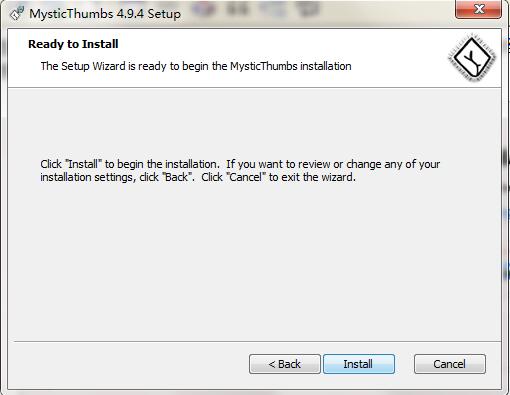Image resolution: width=510 pixels, height=395 pixels.
Task: Click the separator line above the buttons
Action: coord(257,342)
